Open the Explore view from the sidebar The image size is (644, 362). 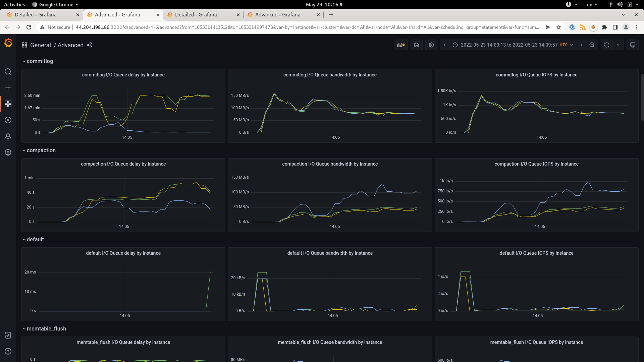click(x=8, y=120)
